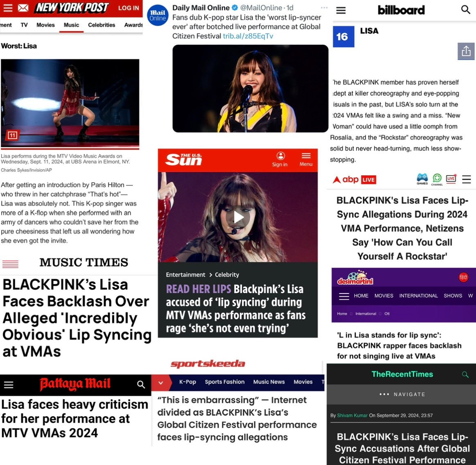Click MOVIES in the desimartini nav
This screenshot has width=476, height=465.
tap(384, 296)
